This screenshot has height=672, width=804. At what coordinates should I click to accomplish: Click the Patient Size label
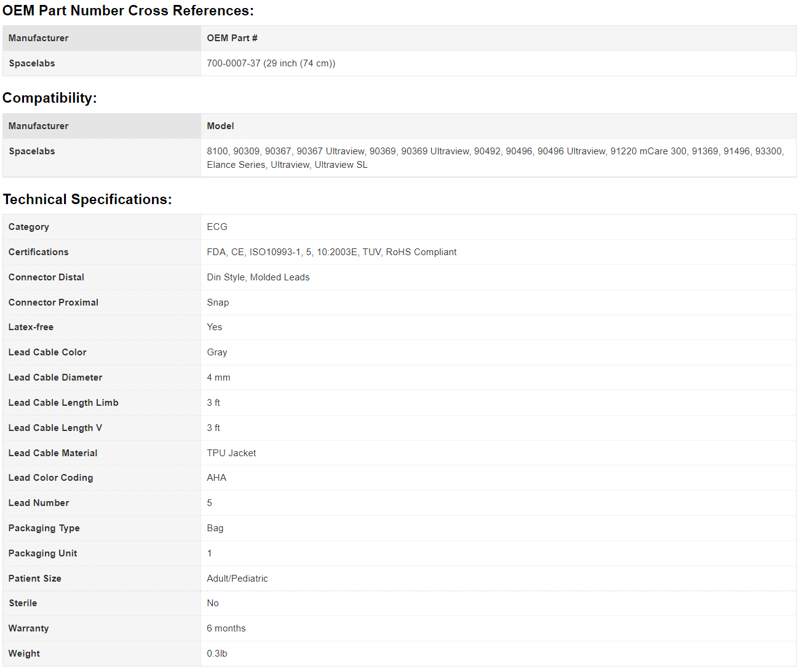[x=35, y=579]
